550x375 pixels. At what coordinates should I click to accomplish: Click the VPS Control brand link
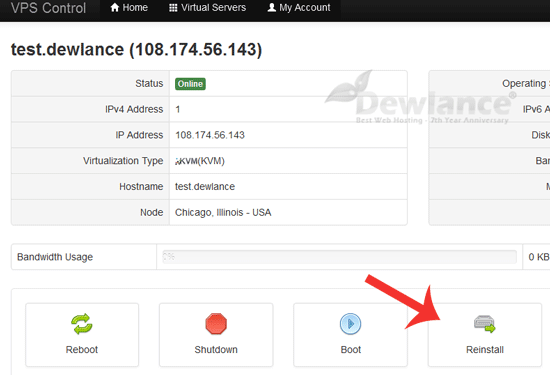pos(48,8)
